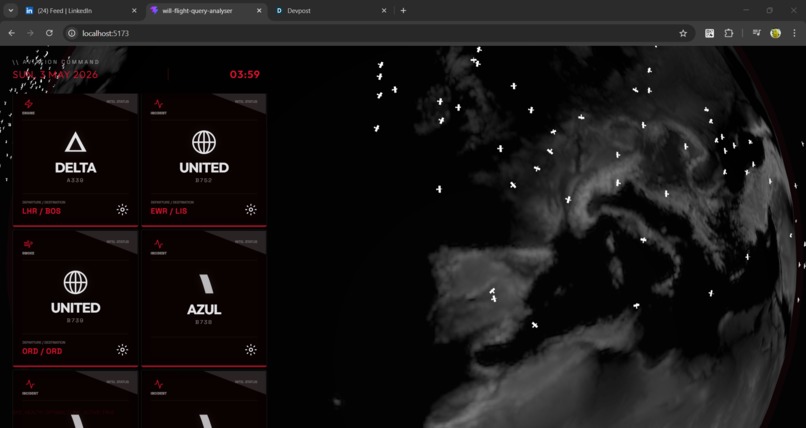The width and height of the screenshot is (806, 428).
Task: Click the Aviation Command header label
Action: point(56,62)
